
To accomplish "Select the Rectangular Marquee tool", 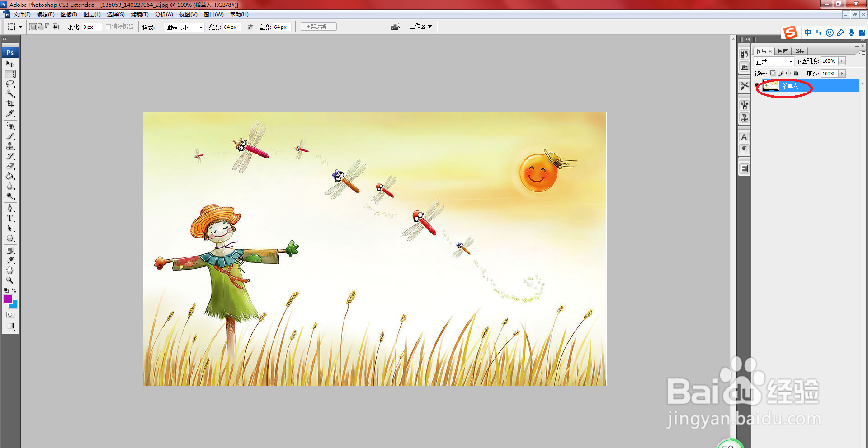I will [x=10, y=74].
